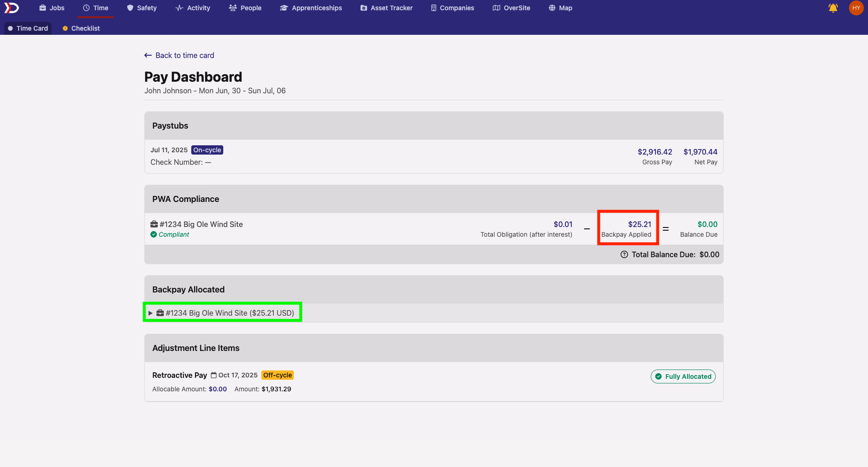This screenshot has height=467, width=868.
Task: Open the Time menu
Action: (x=96, y=8)
